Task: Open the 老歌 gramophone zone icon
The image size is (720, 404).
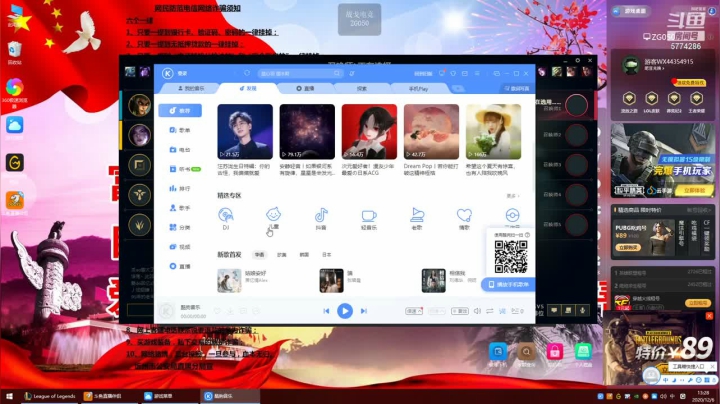Action: (x=417, y=215)
